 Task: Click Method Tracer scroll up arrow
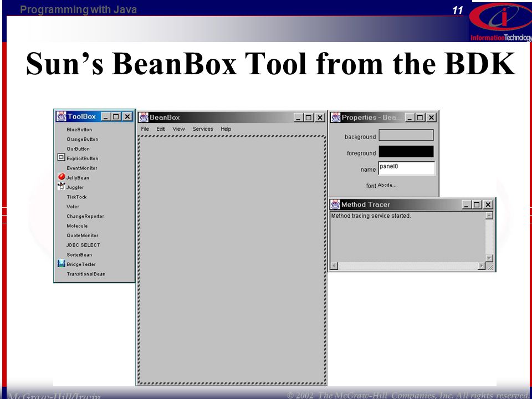pyautogui.click(x=489, y=216)
